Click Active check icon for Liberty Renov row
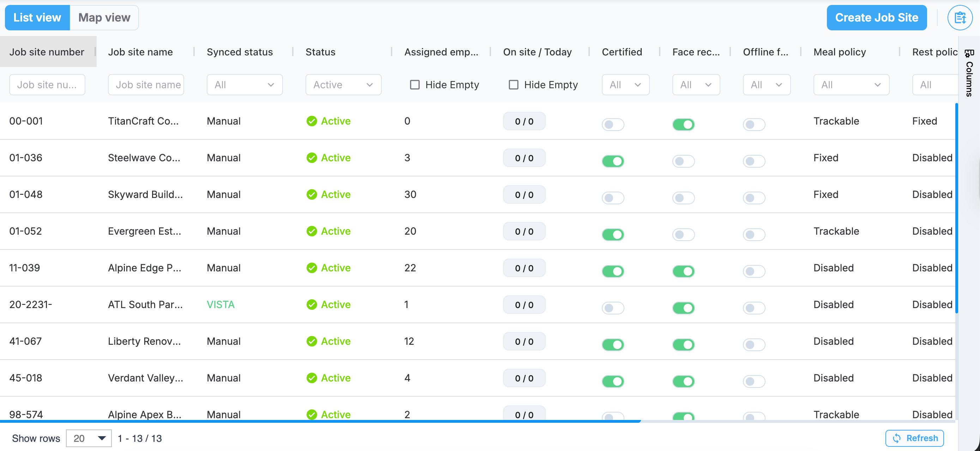 (x=311, y=341)
